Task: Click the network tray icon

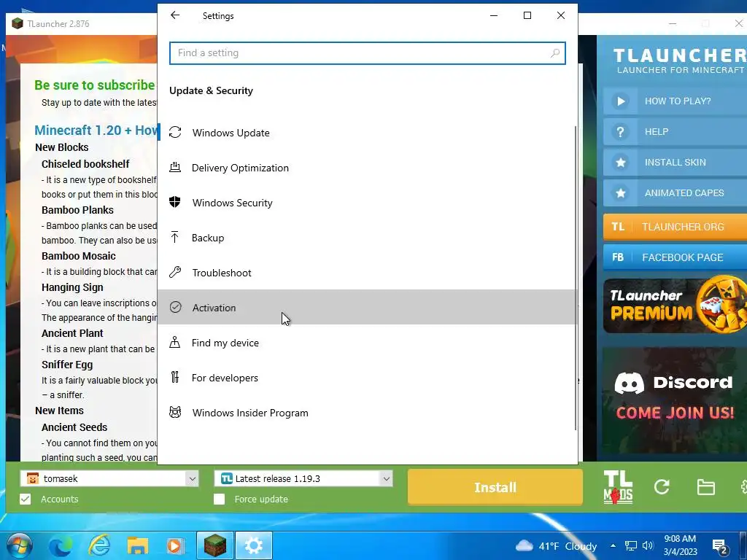Action: pos(631,545)
